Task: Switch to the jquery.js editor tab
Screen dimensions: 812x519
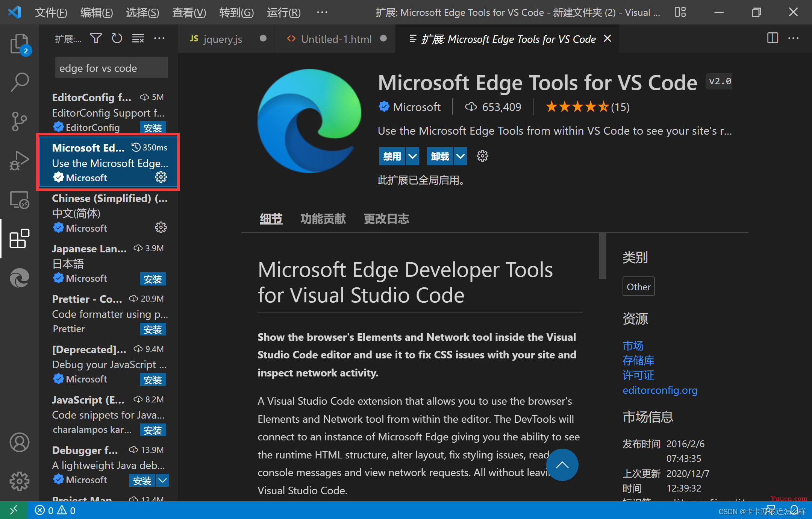Action: [227, 39]
